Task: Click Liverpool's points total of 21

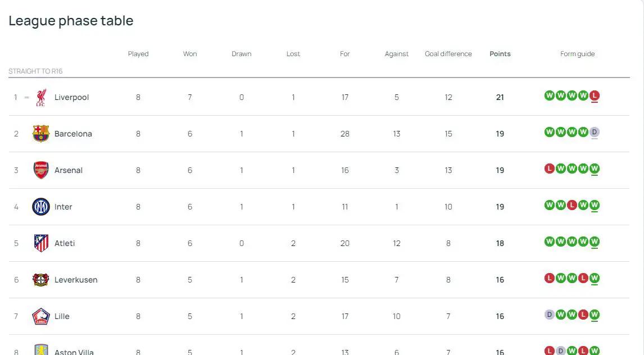Action: point(500,97)
